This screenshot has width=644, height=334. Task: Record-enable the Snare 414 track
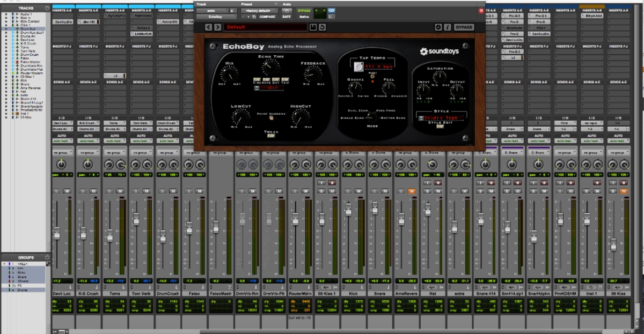[x=491, y=183]
